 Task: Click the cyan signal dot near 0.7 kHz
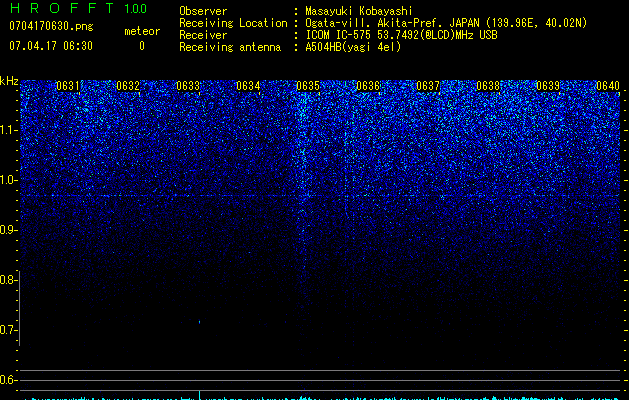199,321
